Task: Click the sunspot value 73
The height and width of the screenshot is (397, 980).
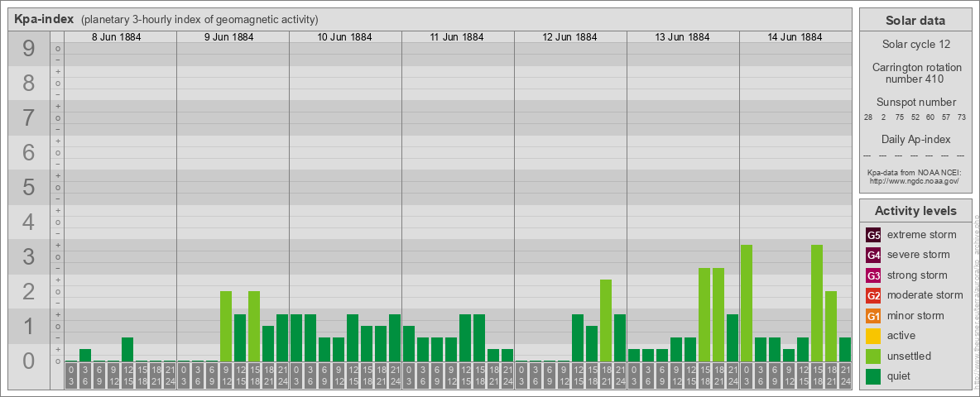Action: pyautogui.click(x=962, y=117)
